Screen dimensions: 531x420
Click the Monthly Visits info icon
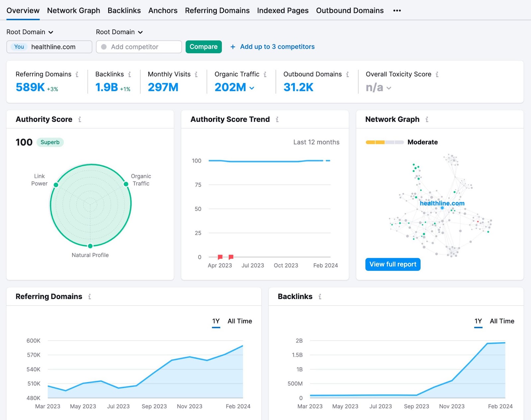click(x=195, y=74)
